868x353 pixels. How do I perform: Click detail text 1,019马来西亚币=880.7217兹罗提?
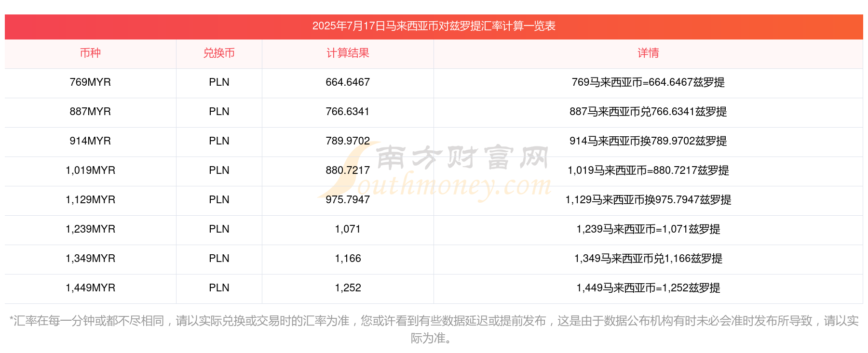point(648,170)
